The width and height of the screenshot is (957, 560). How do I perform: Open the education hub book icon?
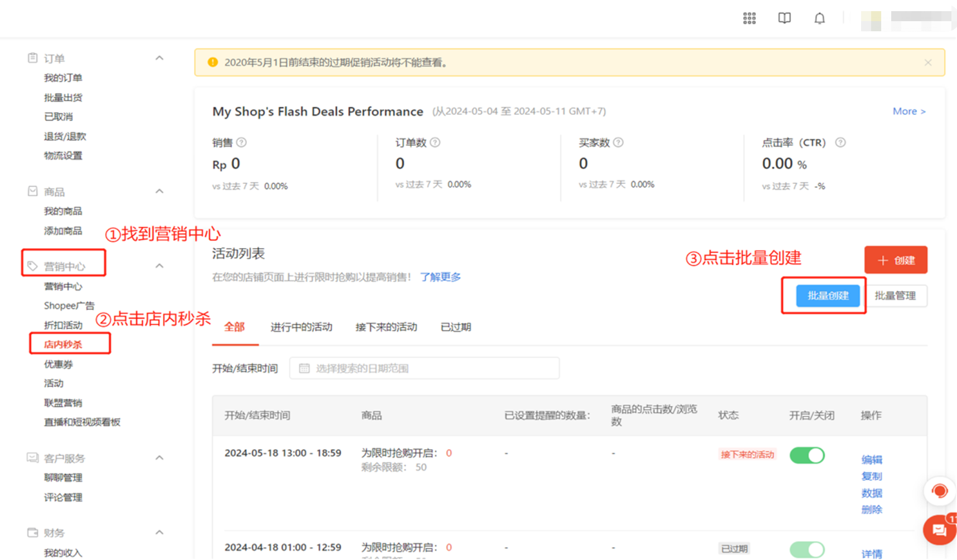point(784,18)
